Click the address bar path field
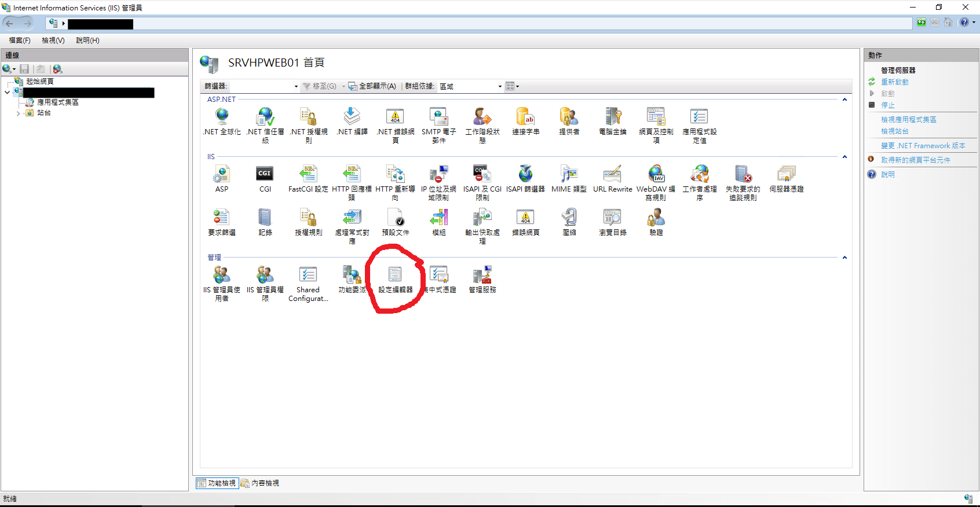Screen dimensions: 980x507 478,23
